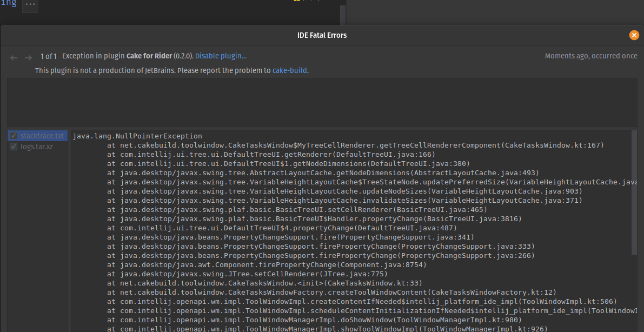Open the overflow menu near the top-left corner

click(x=30, y=5)
